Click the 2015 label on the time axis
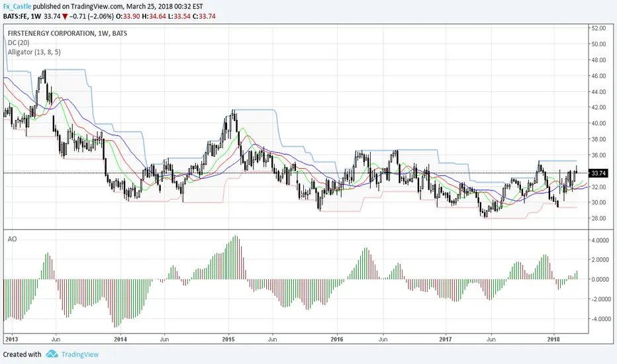Screen dimensions: 617x364 tap(228, 340)
